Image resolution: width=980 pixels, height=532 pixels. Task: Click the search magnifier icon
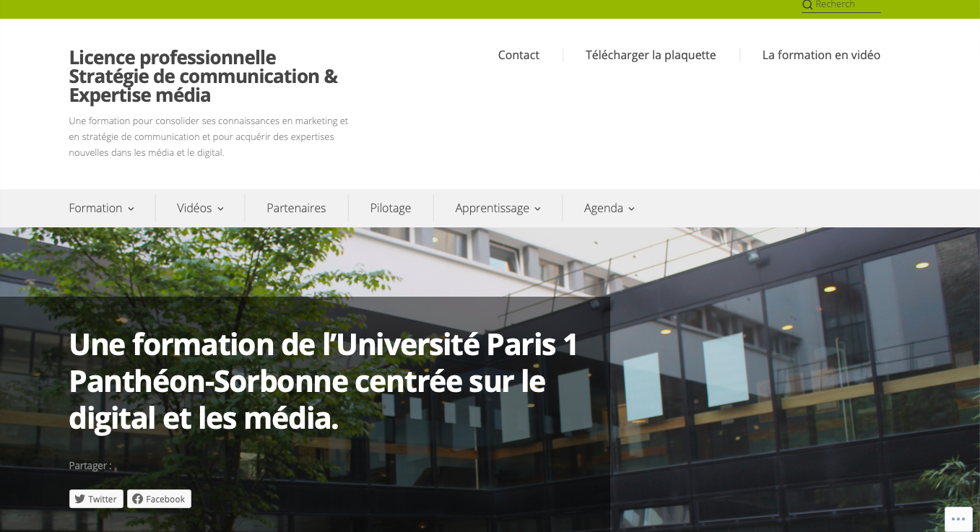pyautogui.click(x=807, y=5)
